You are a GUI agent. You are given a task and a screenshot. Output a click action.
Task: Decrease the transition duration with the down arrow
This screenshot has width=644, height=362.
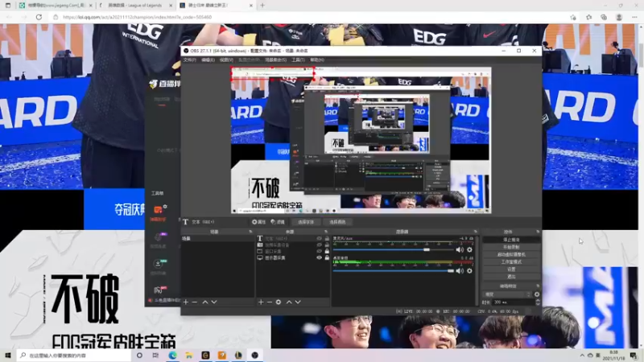(538, 304)
